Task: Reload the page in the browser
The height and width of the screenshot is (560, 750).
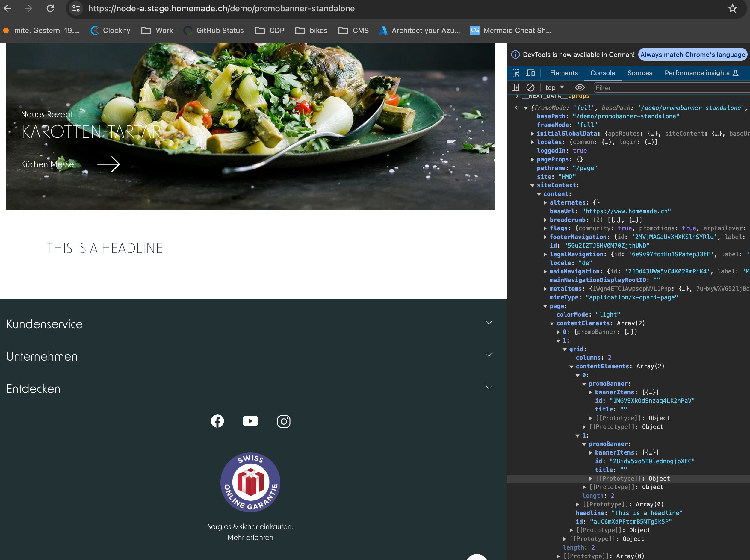Action: coord(50,8)
